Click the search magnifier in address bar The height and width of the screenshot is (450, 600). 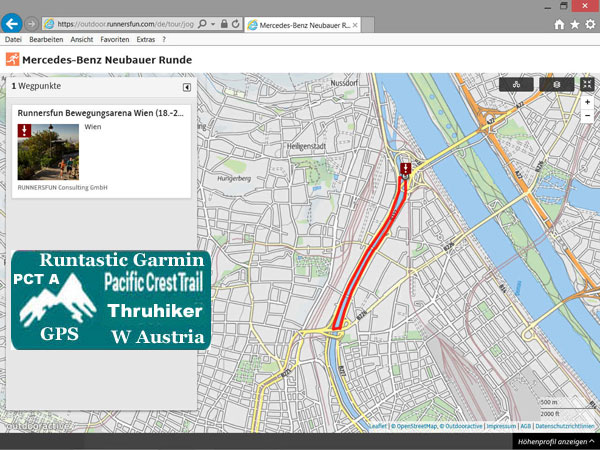[202, 24]
